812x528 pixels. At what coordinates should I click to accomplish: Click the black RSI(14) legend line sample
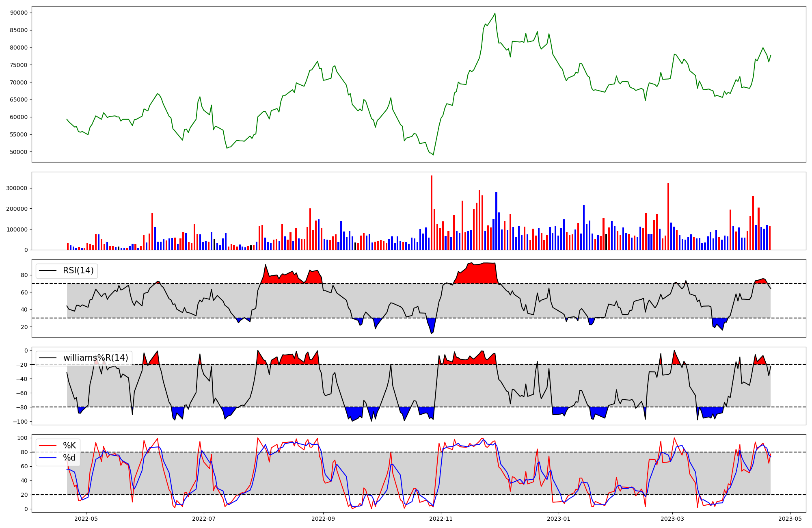coord(48,271)
